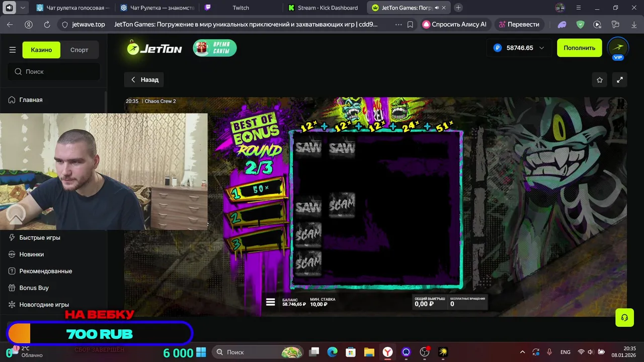Launch Microsoft Edge from taskbar

click(x=333, y=352)
